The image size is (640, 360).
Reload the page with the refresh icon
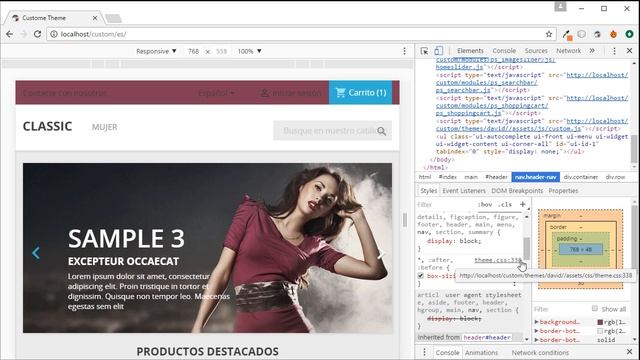(x=37, y=34)
